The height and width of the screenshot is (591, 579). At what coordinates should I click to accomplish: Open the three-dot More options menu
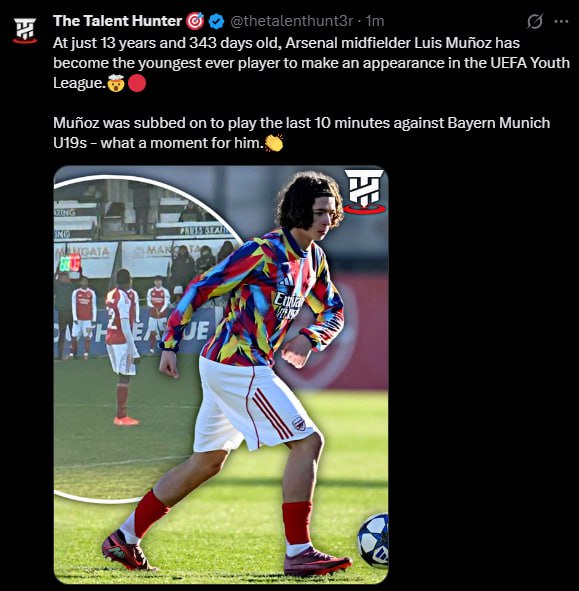(561, 21)
